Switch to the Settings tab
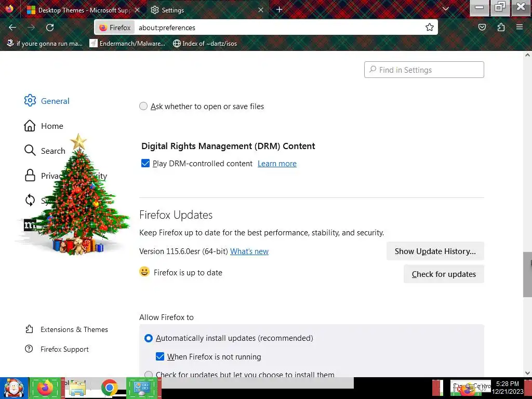Screen dimensions: 532x399 (x=208, y=10)
